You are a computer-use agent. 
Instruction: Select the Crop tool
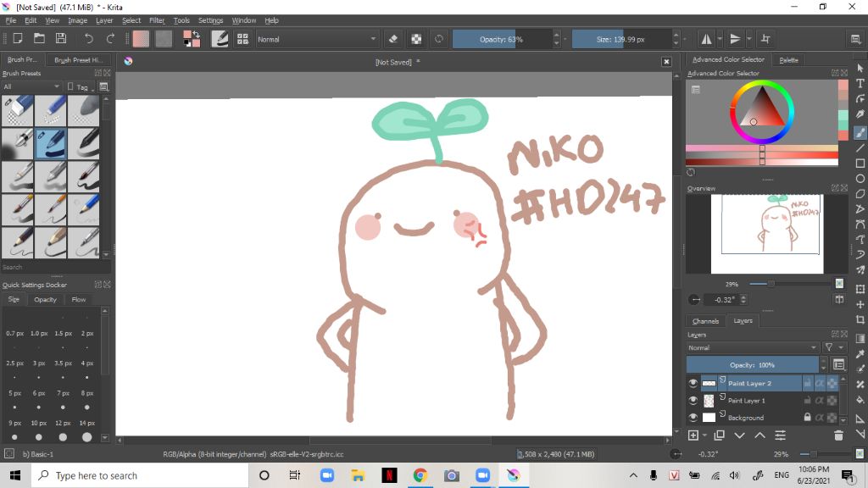click(x=860, y=319)
